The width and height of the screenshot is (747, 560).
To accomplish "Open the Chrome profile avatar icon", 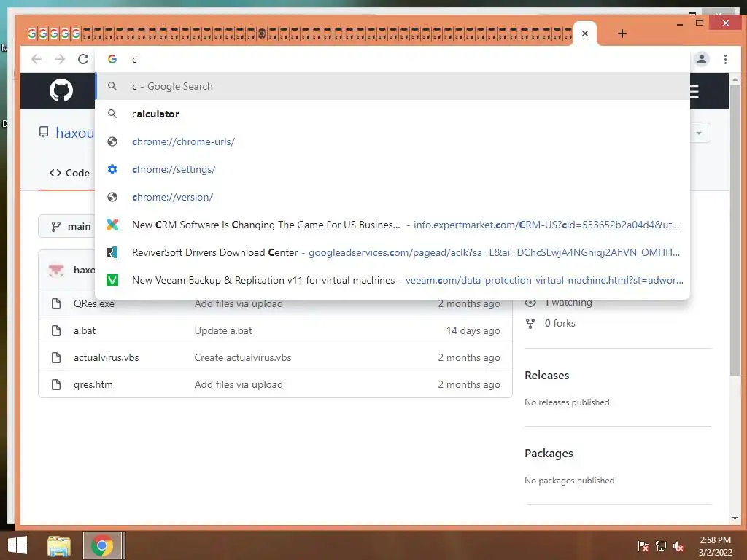I will (x=701, y=59).
